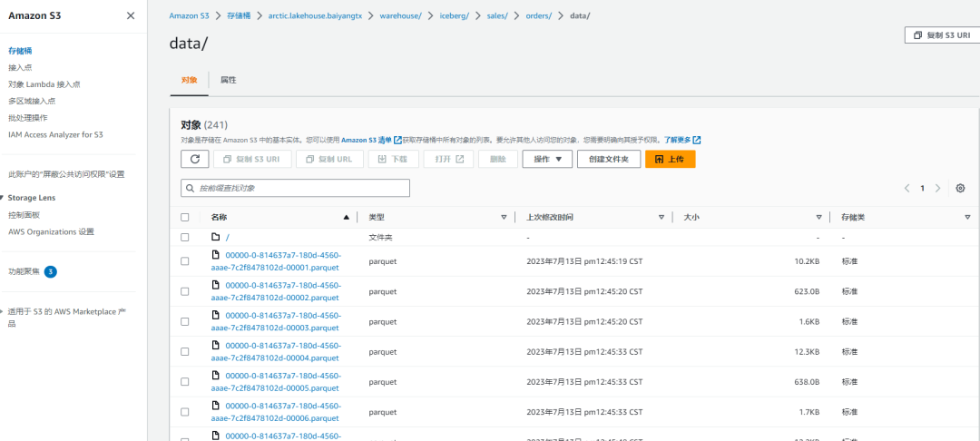Open the 00001.parquet file link
The image size is (980, 441).
coord(276,261)
